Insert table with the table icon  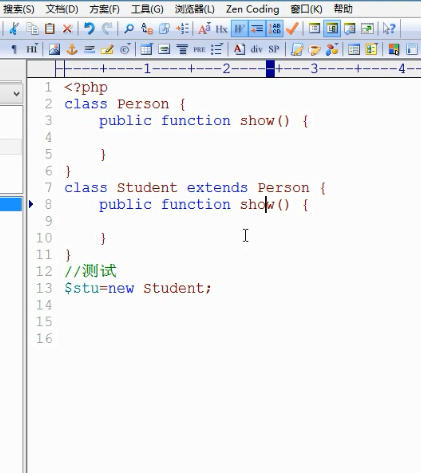click(x=146, y=50)
